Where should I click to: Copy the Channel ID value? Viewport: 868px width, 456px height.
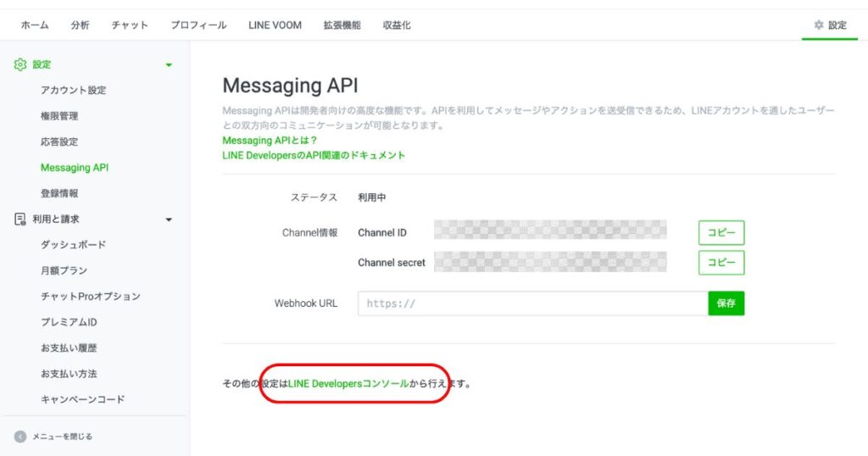click(x=721, y=232)
